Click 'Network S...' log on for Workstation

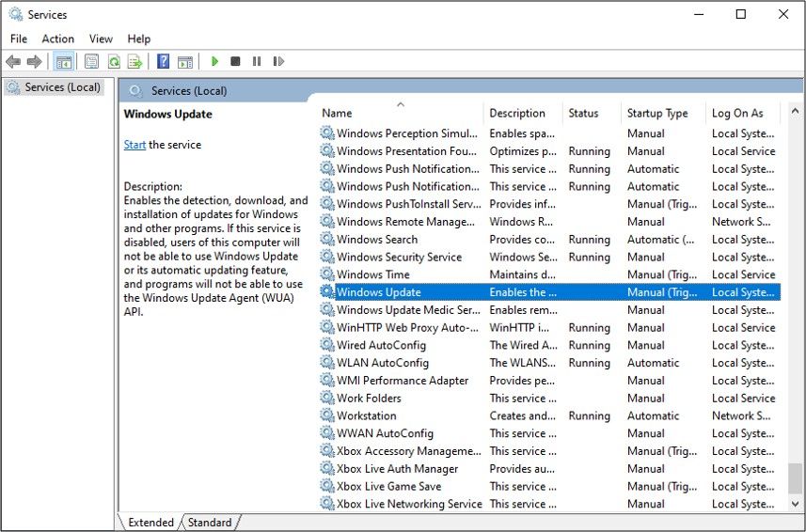pyautogui.click(x=741, y=415)
